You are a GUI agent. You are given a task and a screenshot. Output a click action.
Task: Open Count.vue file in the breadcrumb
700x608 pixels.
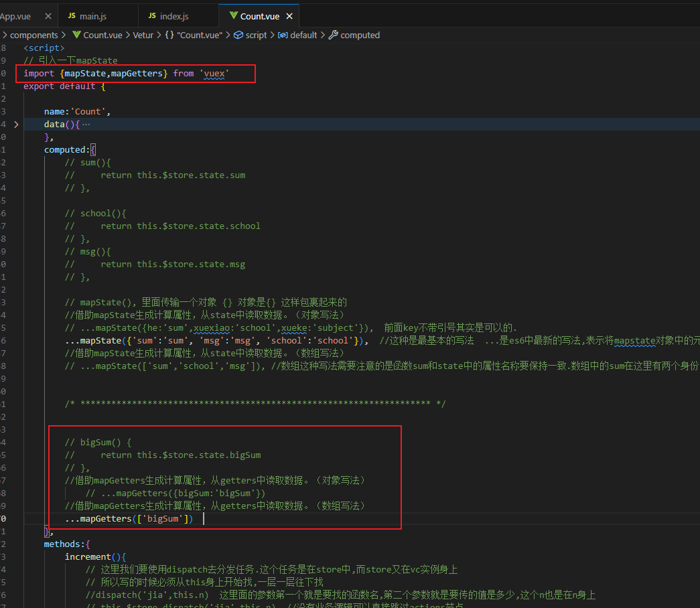coord(102,35)
